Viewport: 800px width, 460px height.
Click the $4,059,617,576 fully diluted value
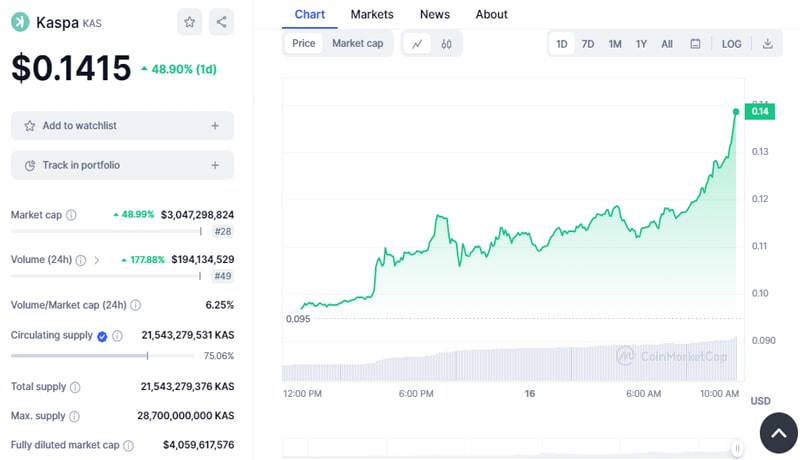(x=198, y=445)
